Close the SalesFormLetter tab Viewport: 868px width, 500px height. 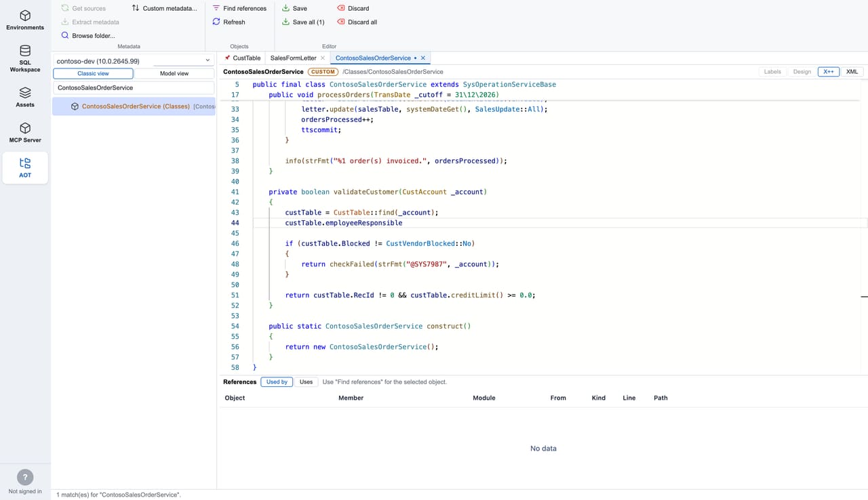323,58
